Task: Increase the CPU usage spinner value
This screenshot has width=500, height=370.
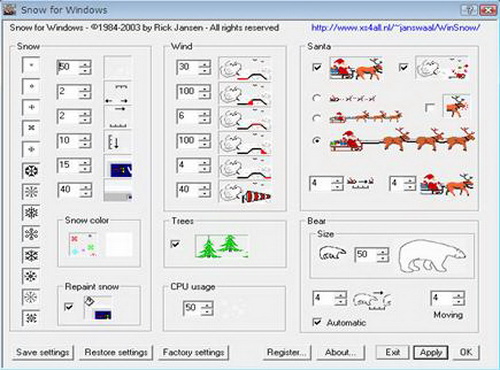Action: coord(207,305)
